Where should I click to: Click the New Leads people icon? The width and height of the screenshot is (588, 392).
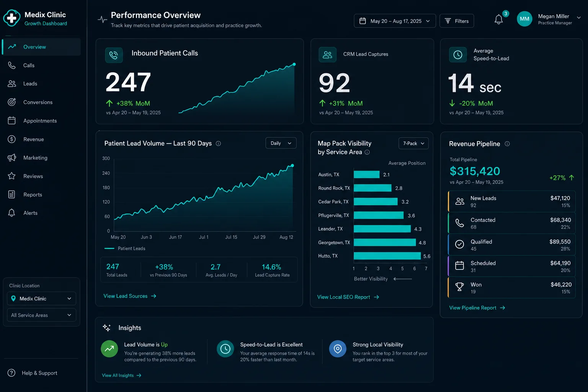coord(460,201)
